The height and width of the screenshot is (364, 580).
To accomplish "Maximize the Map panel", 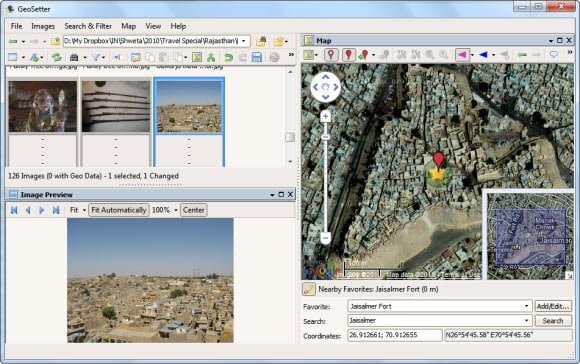I will pos(560,40).
